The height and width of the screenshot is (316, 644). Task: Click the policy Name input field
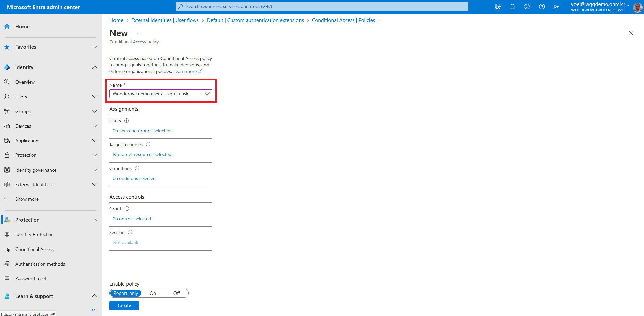tap(158, 94)
